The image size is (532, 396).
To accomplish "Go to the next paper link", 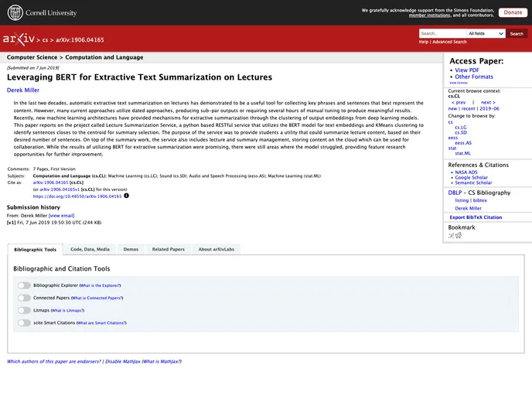I will click(x=488, y=102).
